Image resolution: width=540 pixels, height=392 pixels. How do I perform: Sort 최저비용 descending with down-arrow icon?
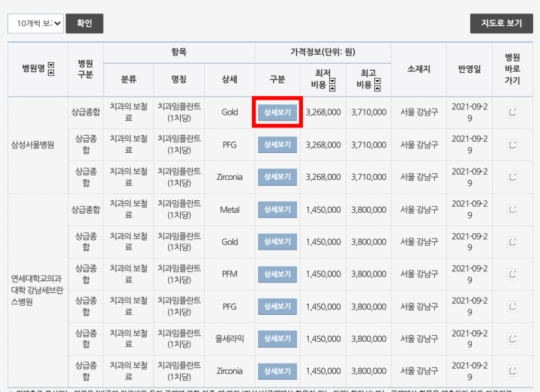coord(332,81)
